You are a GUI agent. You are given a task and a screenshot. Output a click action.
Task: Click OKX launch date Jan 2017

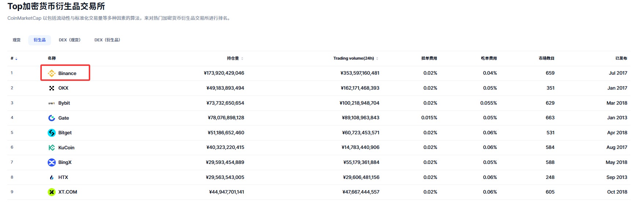coord(617,88)
